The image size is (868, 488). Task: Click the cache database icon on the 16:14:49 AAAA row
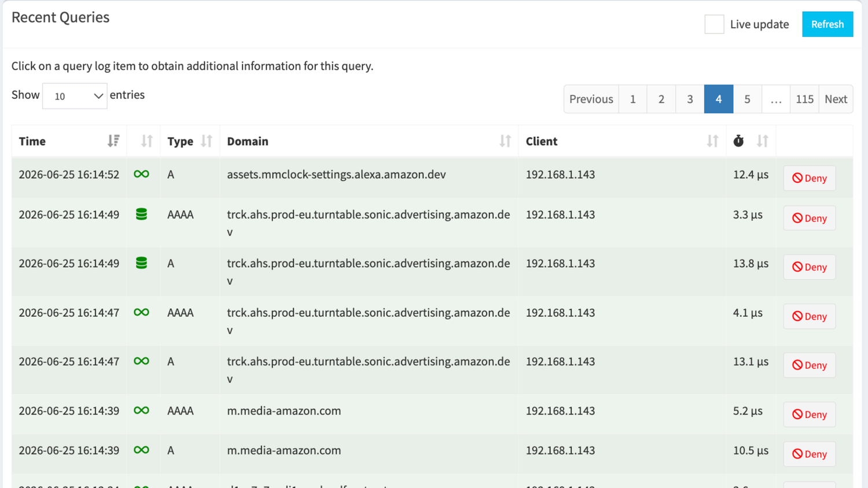tap(141, 214)
